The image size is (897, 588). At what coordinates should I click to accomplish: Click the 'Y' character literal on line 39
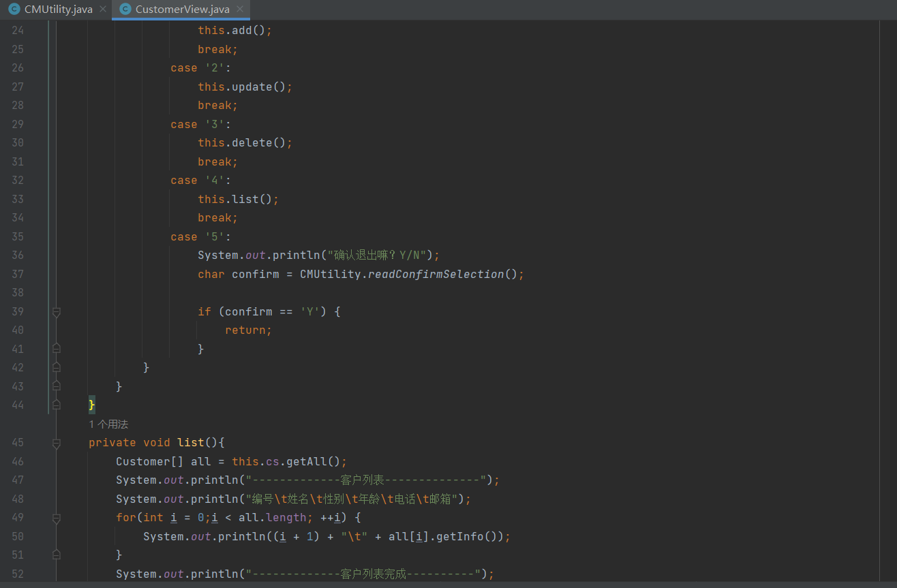tap(310, 311)
